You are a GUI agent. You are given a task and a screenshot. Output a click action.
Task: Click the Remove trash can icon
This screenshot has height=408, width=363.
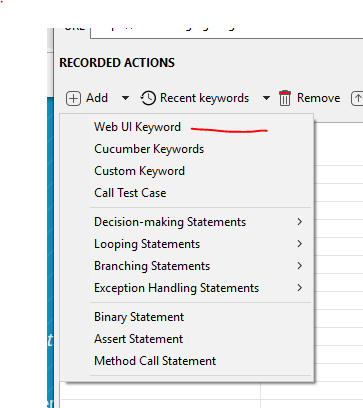(x=285, y=98)
